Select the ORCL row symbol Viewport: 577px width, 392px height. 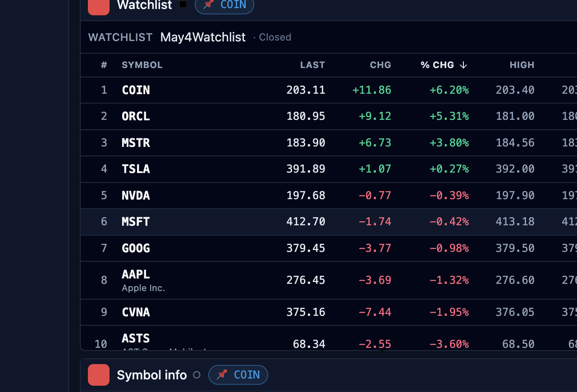coord(136,116)
